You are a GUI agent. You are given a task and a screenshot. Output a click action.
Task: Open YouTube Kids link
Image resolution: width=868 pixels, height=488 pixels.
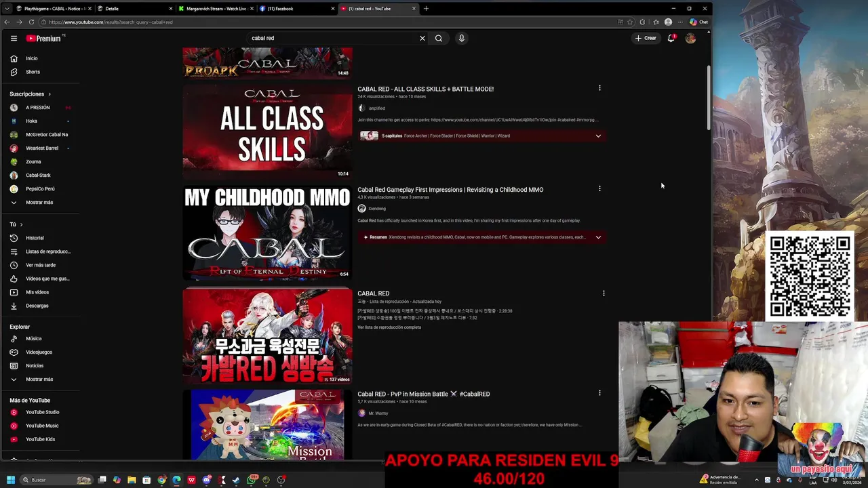tap(41, 439)
